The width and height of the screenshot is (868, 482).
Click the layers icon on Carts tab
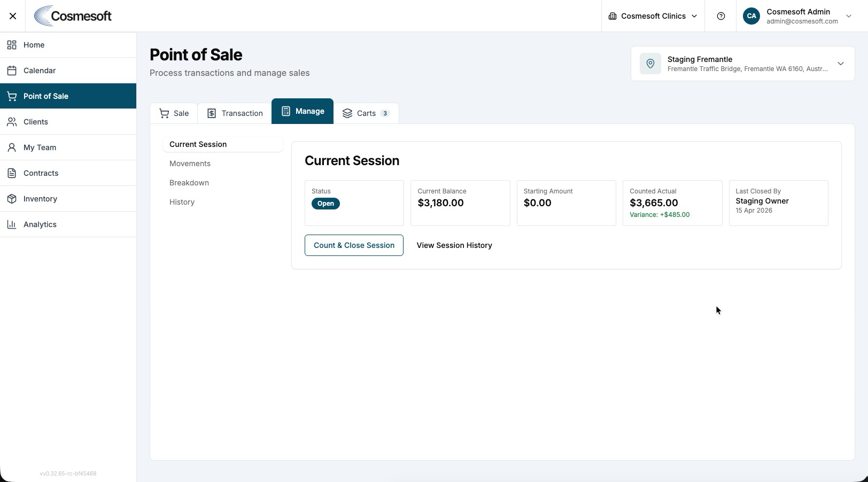(347, 113)
